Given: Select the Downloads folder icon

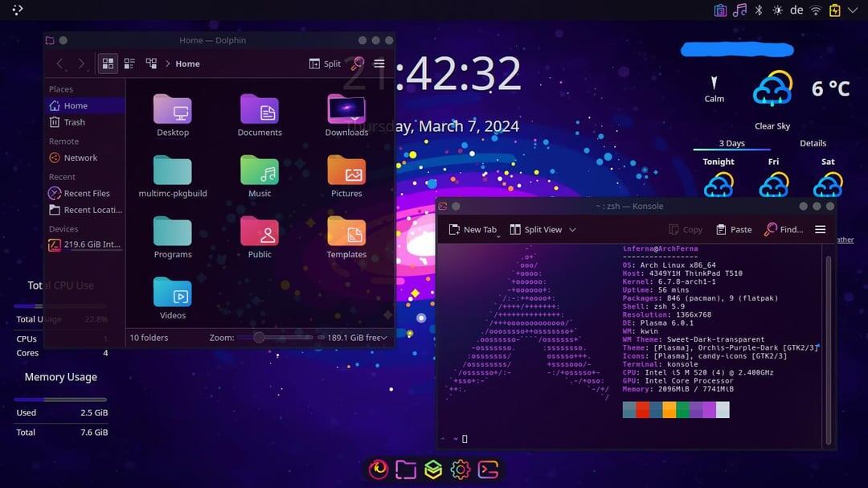Looking at the screenshot, I should 346,109.
